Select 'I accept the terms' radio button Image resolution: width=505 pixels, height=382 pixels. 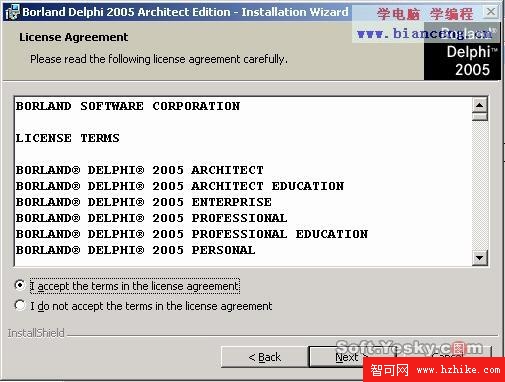(20, 285)
